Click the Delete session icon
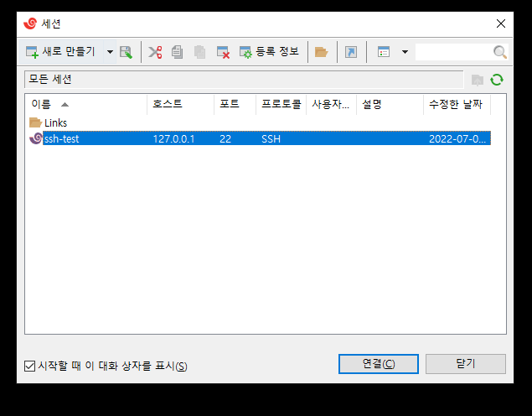 point(223,52)
